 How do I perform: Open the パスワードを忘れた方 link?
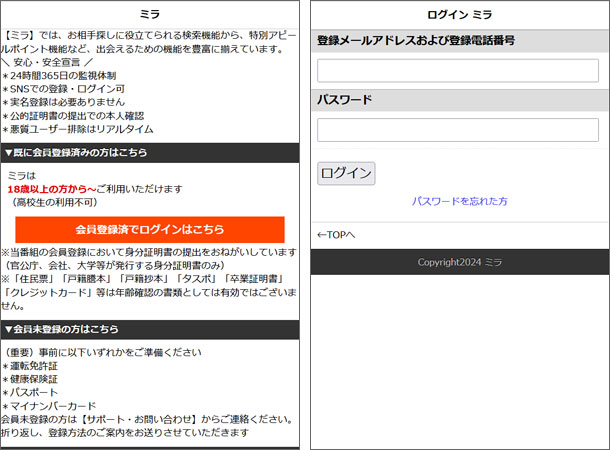click(459, 201)
